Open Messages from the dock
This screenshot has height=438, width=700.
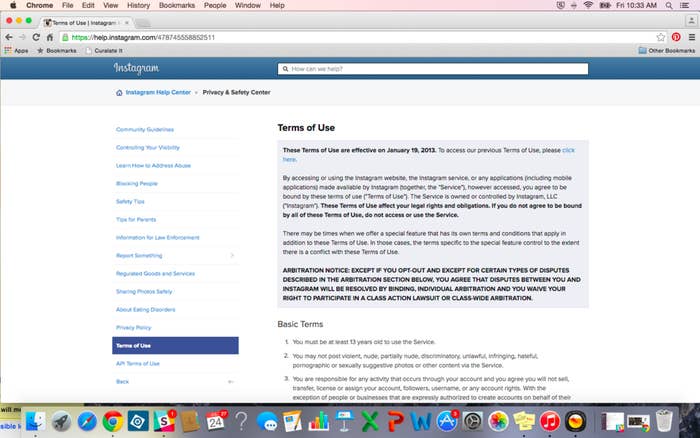point(267,421)
